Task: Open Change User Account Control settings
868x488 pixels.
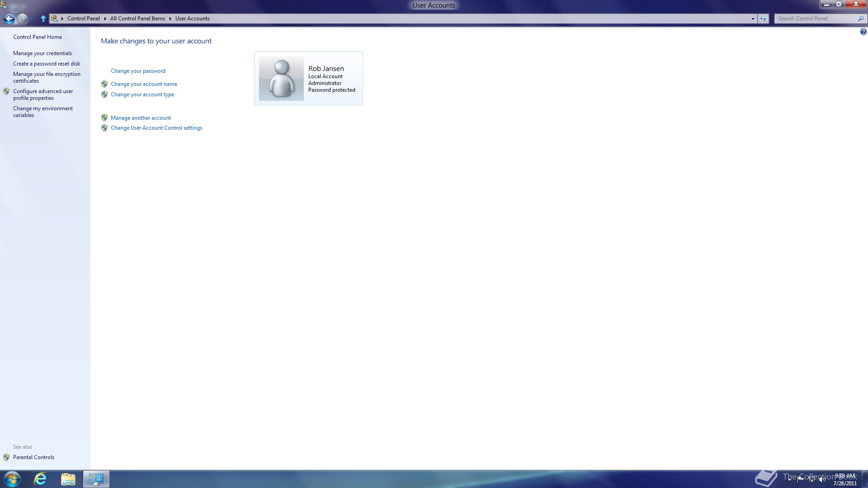Action: (x=156, y=128)
